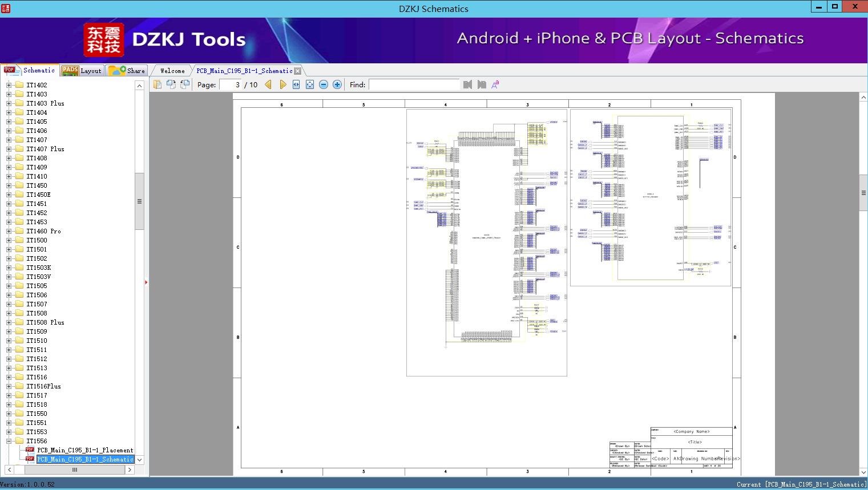868x490 pixels.
Task: Click PDF icon beside Placement file
Action: 30,450
